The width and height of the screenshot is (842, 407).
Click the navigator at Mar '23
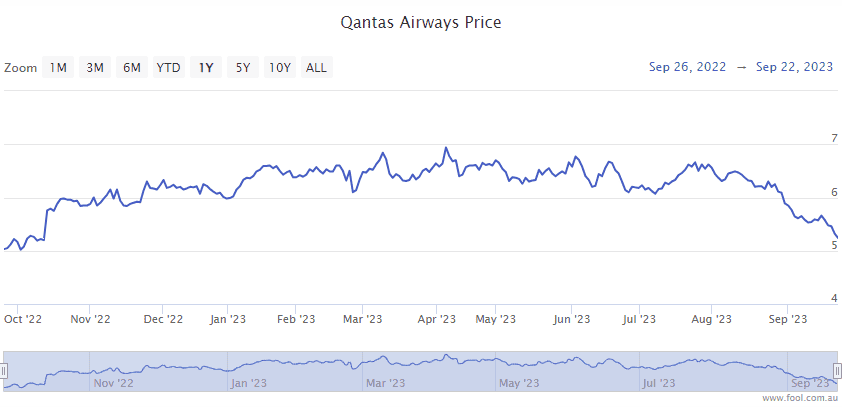pyautogui.click(x=386, y=382)
